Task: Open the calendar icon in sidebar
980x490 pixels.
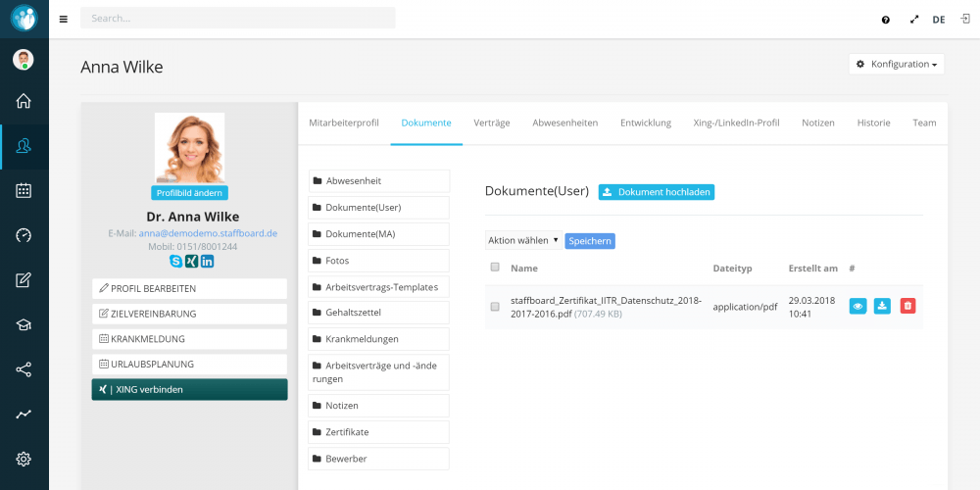Action: click(24, 191)
